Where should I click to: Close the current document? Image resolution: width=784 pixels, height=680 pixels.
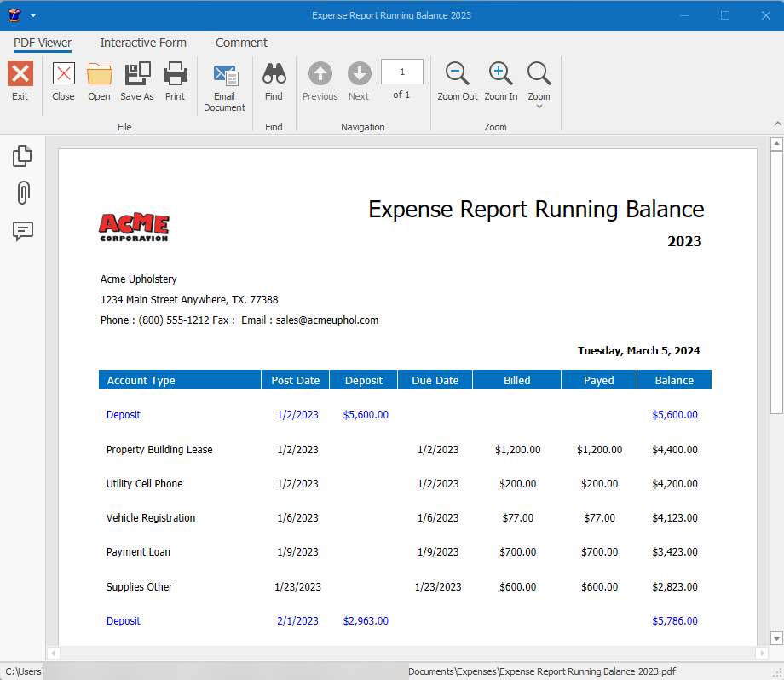pos(63,81)
